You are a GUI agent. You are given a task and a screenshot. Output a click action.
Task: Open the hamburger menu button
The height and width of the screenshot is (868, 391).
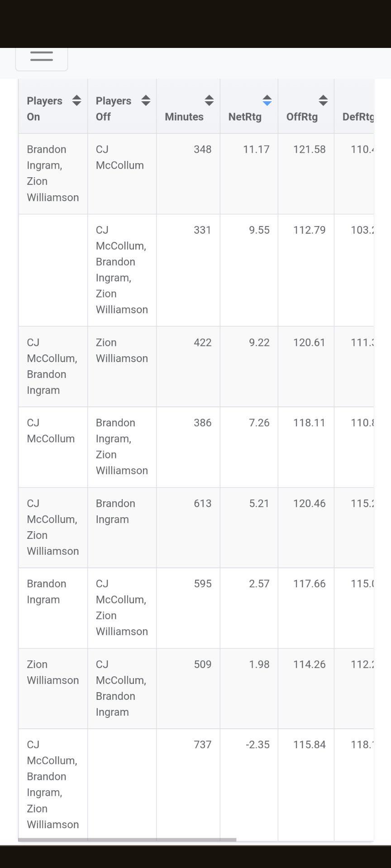(42, 56)
